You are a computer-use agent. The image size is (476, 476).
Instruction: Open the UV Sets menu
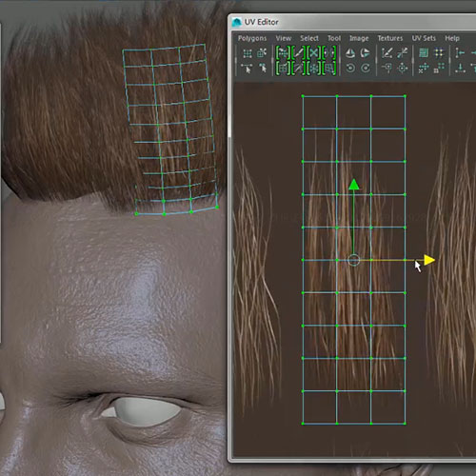(424, 38)
